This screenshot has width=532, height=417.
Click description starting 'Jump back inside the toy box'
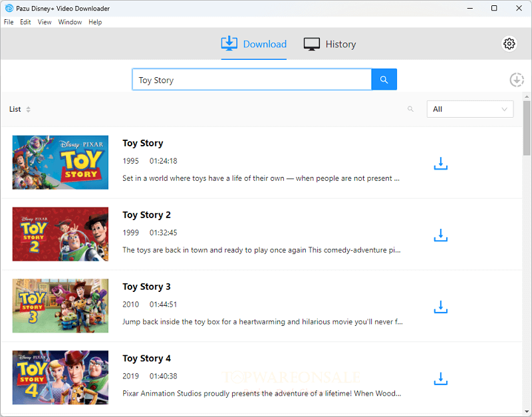pyautogui.click(x=263, y=322)
